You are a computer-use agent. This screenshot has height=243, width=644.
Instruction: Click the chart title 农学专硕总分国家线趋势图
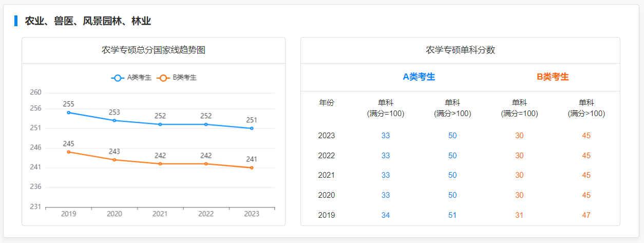pos(154,50)
